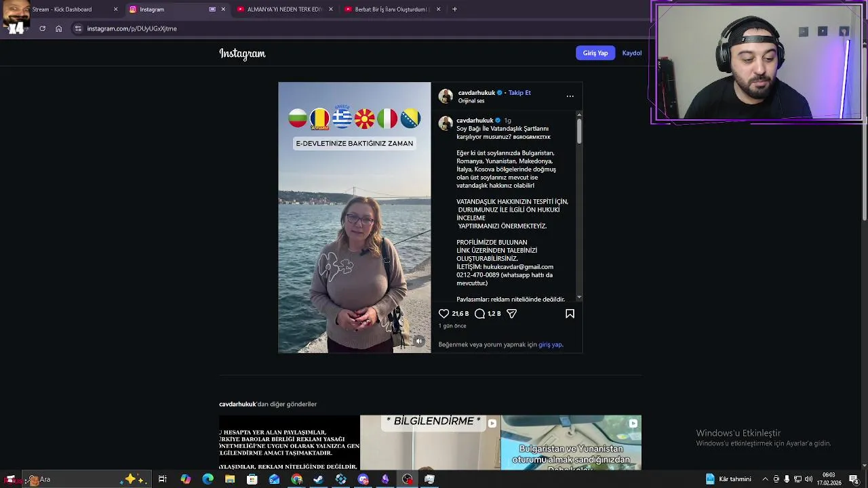Click like count 21,6 B
This screenshot has height=488, width=868.
click(460, 314)
